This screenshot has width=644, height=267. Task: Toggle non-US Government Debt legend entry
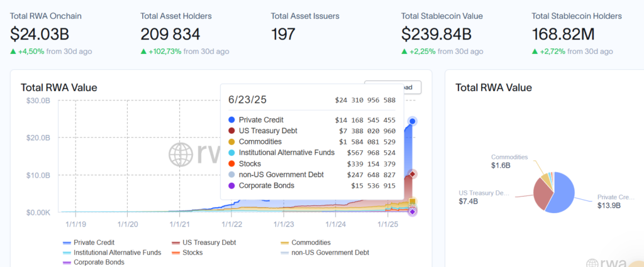[x=324, y=253]
